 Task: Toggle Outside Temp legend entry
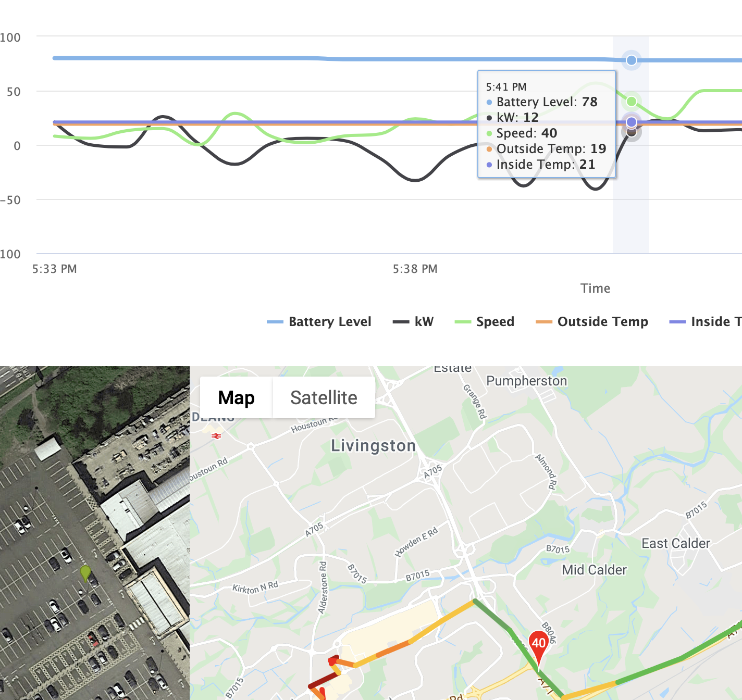point(592,322)
